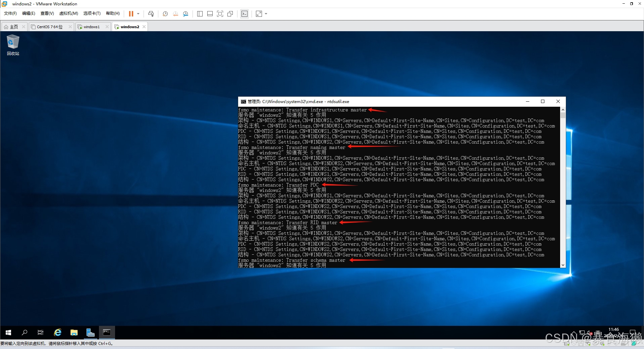This screenshot has height=349, width=644.
Task: Show hidden tray icons chevron
Action: (x=574, y=333)
